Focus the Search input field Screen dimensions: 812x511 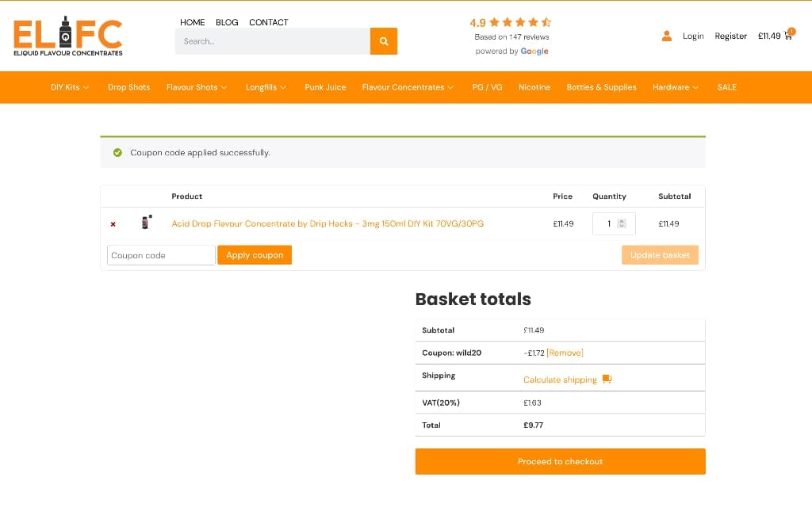click(x=273, y=41)
